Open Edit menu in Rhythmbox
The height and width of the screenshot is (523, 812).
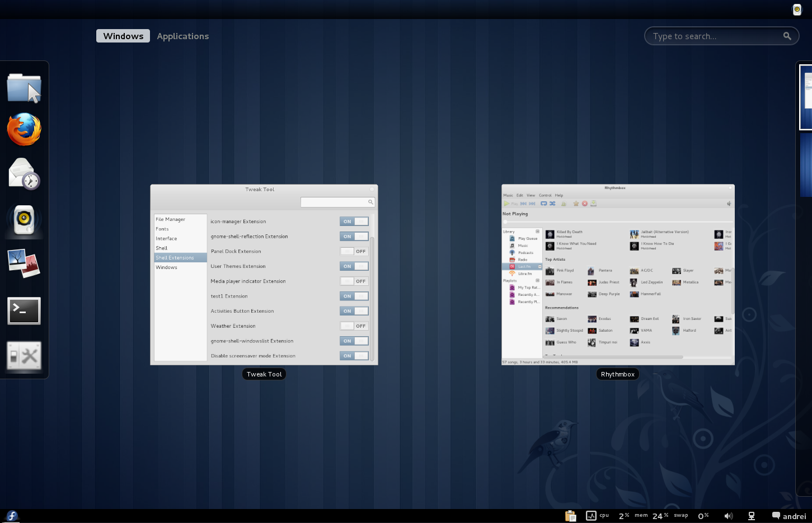pos(520,195)
